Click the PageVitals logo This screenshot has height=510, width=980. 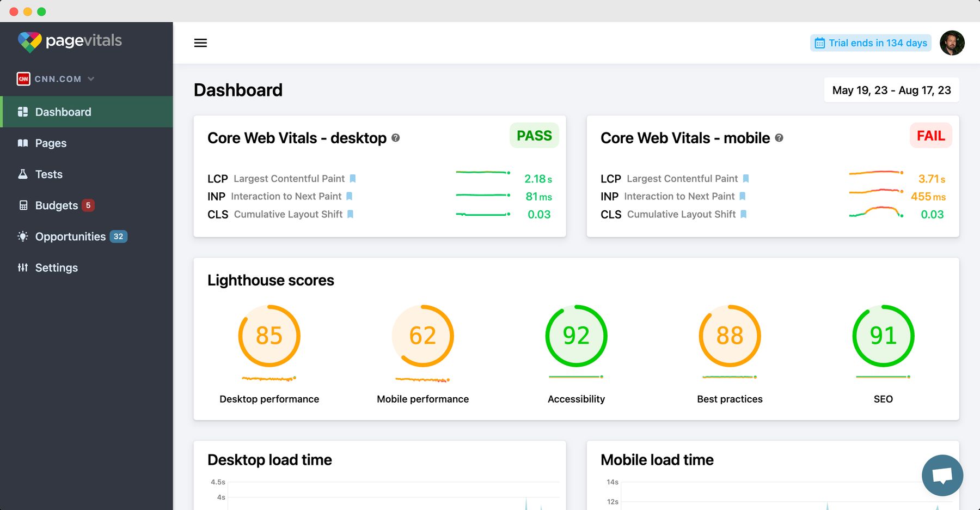pyautogui.click(x=70, y=41)
